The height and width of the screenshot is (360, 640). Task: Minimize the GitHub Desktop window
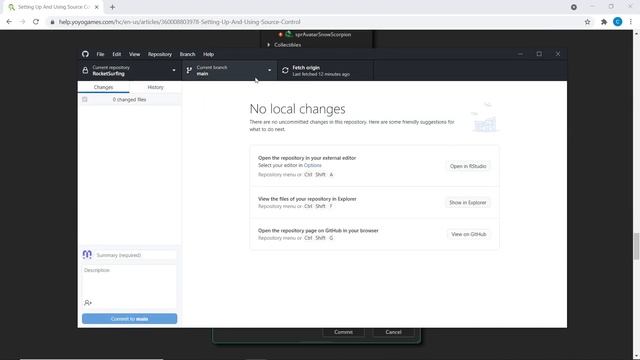coord(520,54)
